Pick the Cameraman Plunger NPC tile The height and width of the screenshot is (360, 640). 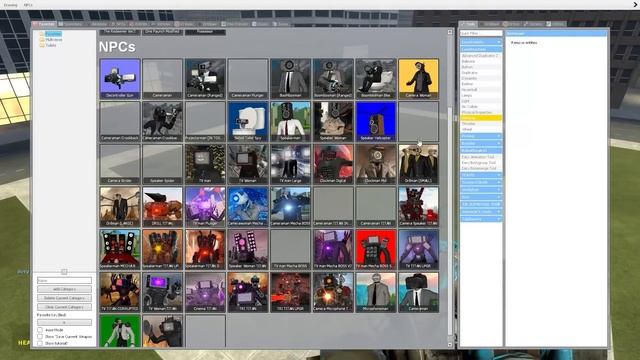248,79
